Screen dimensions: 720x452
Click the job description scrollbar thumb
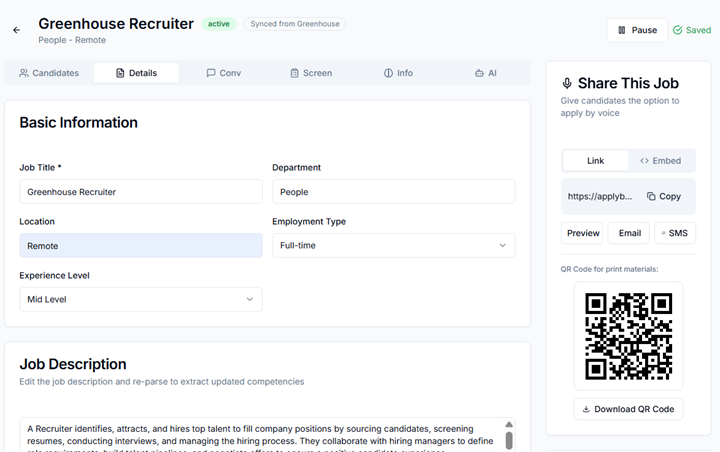509,440
